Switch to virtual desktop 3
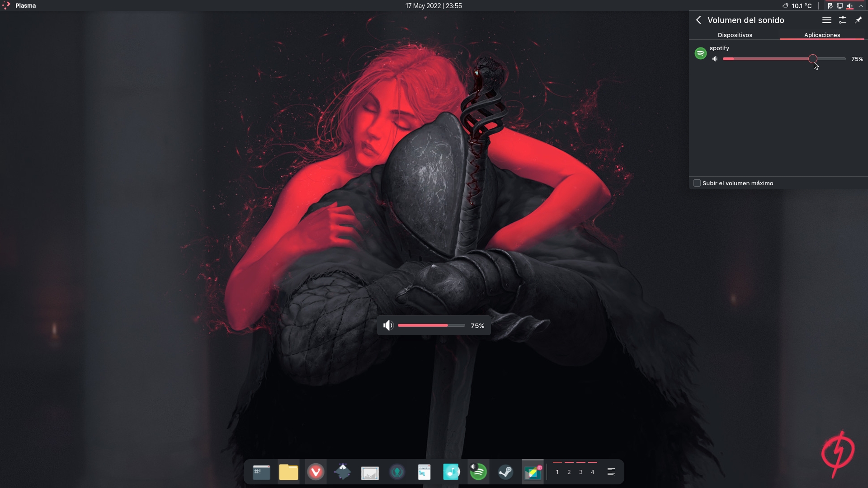This screenshot has width=868, height=488. click(x=581, y=472)
